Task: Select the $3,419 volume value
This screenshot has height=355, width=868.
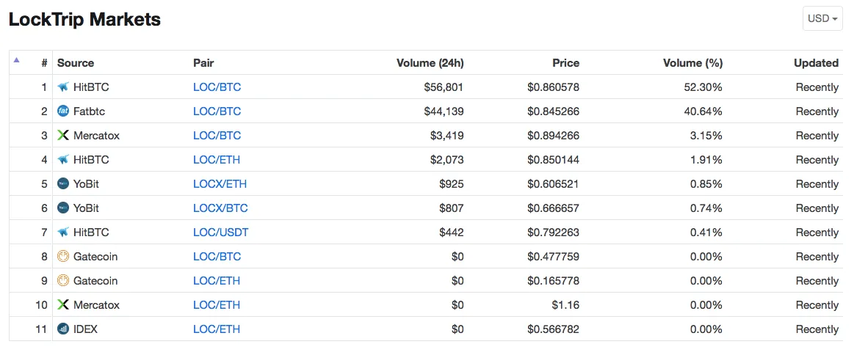Action: [x=446, y=136]
